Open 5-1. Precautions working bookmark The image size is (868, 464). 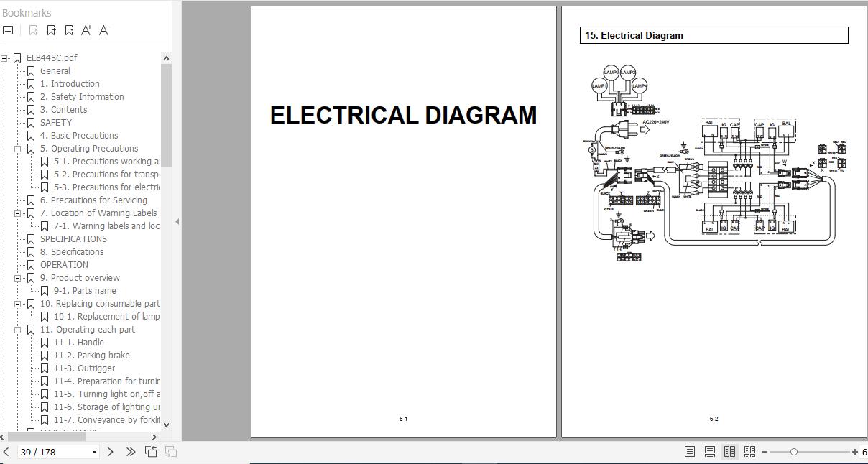click(x=107, y=162)
